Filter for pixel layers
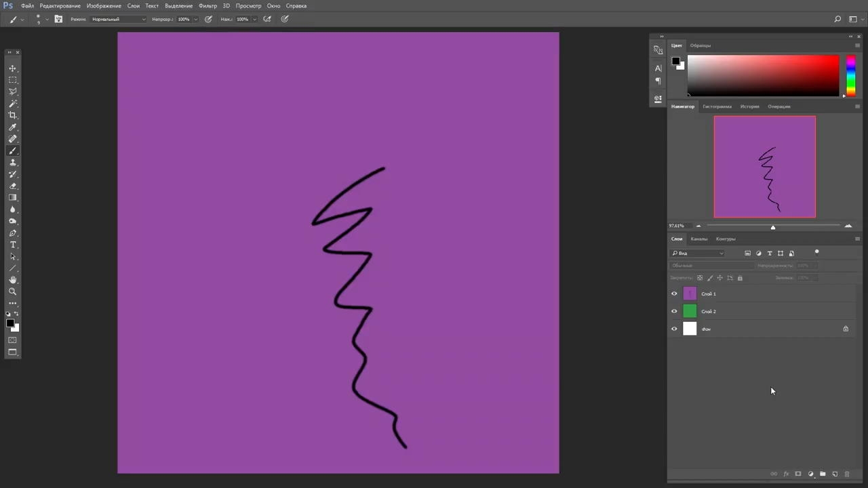The width and height of the screenshot is (868, 488). pyautogui.click(x=747, y=253)
